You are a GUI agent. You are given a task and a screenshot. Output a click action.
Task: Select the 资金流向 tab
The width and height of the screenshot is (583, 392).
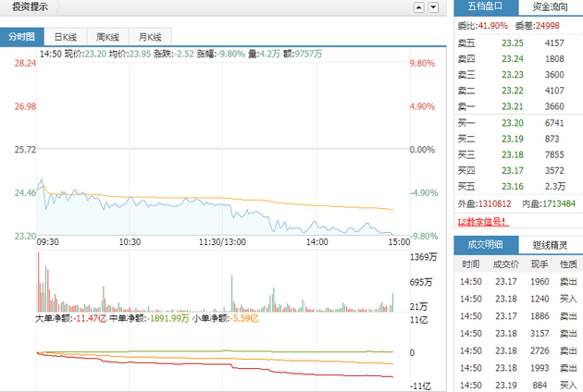click(x=551, y=6)
